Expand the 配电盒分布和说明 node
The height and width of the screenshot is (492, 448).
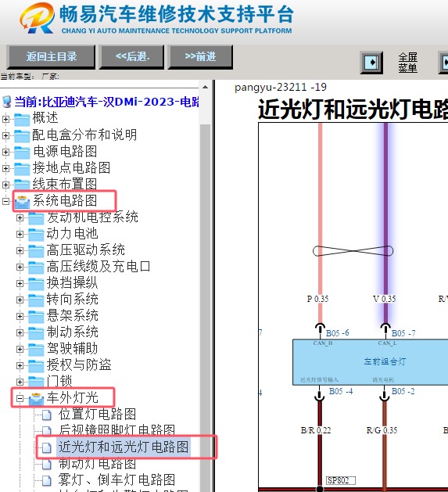pyautogui.click(x=5, y=135)
